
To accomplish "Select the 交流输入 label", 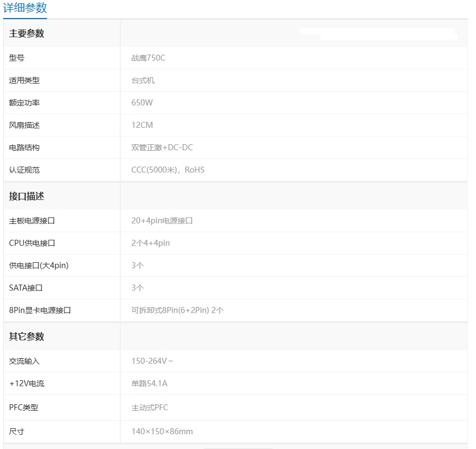I will pyautogui.click(x=24, y=361).
